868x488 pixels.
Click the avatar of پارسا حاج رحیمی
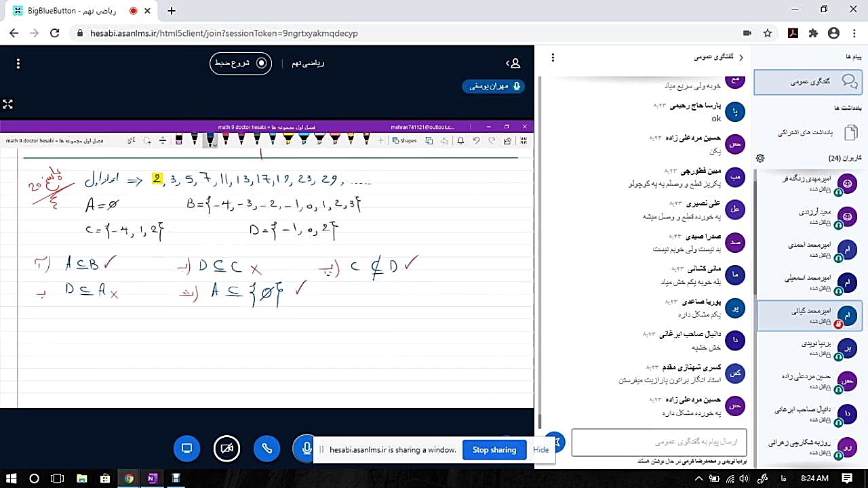coord(735,113)
